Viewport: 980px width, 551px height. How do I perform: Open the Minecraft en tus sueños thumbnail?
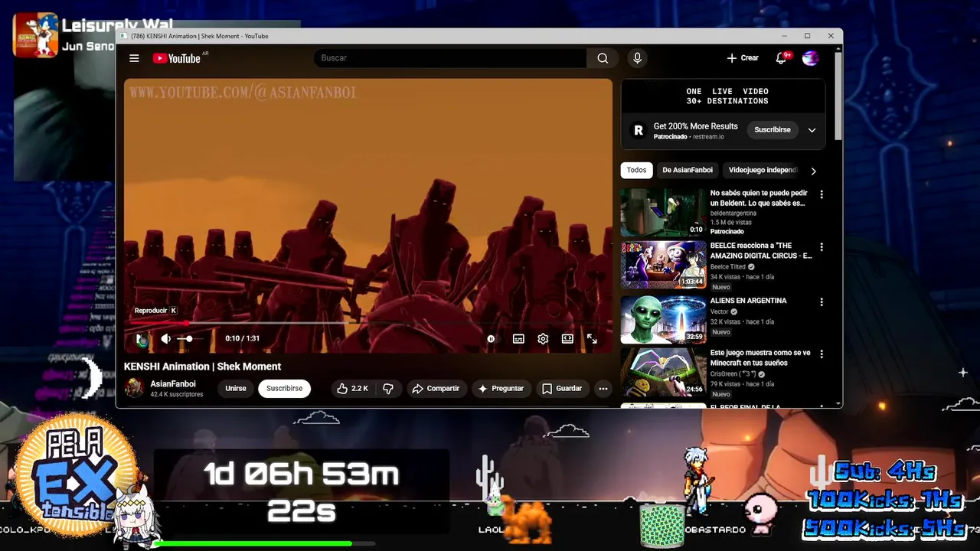click(x=663, y=372)
